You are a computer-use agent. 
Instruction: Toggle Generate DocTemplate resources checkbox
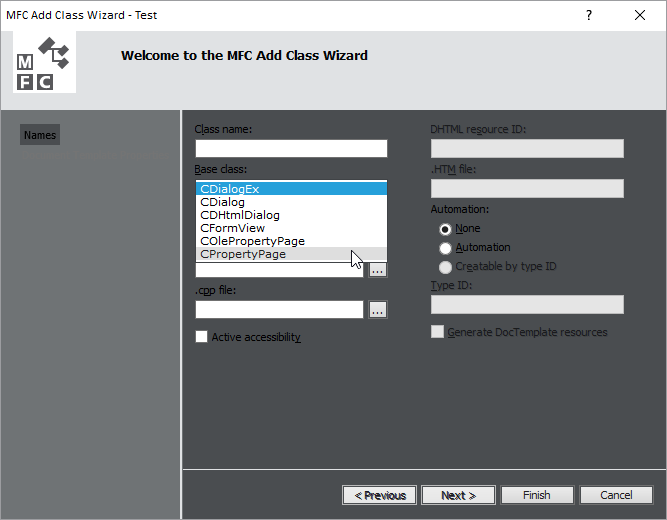pyautogui.click(x=437, y=331)
